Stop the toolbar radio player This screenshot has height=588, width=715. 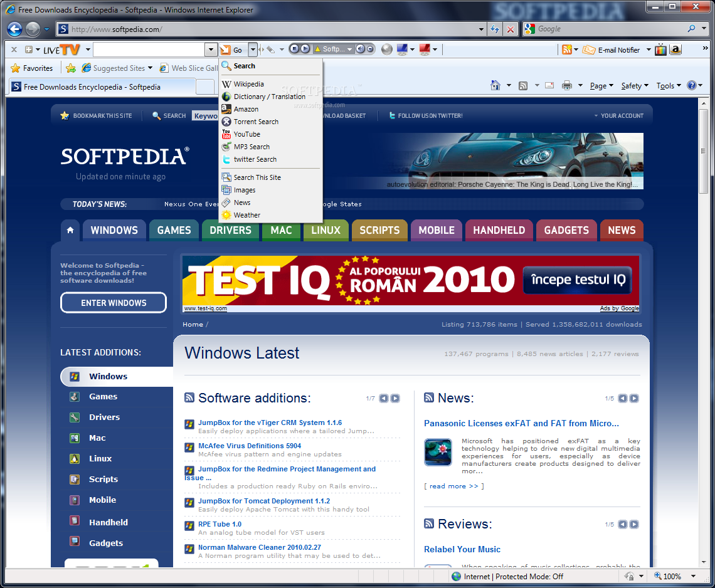[x=295, y=49]
